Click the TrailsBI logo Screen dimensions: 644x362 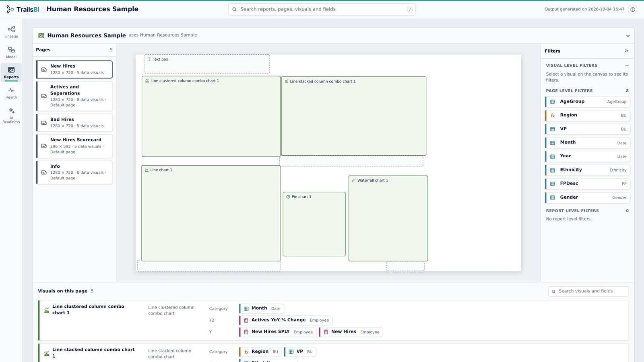[23, 9]
